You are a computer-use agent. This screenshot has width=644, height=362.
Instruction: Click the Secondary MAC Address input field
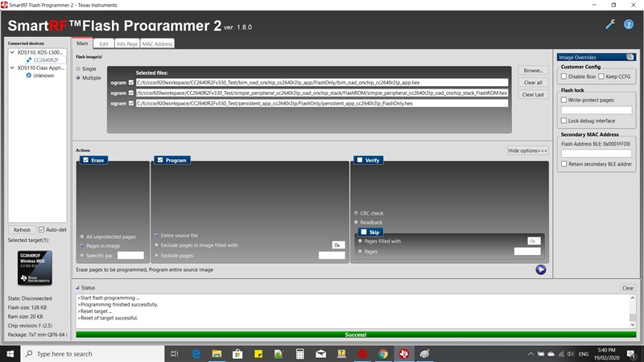pos(596,153)
